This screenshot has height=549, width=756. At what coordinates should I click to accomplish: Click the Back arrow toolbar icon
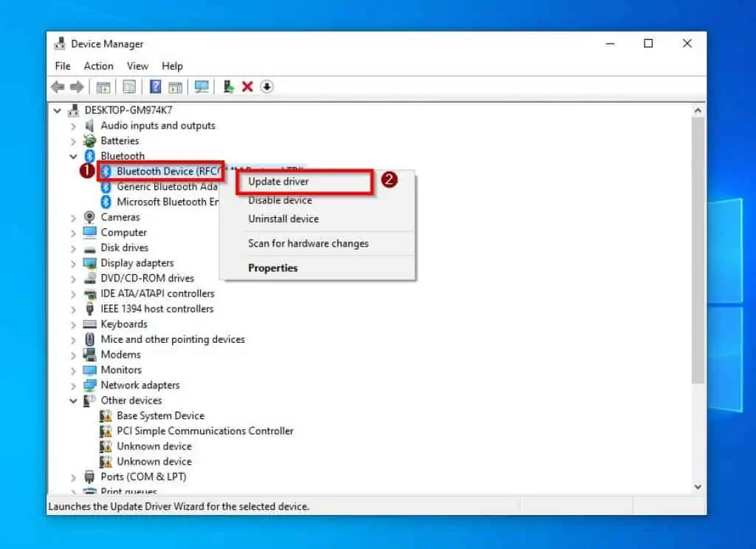(58, 87)
